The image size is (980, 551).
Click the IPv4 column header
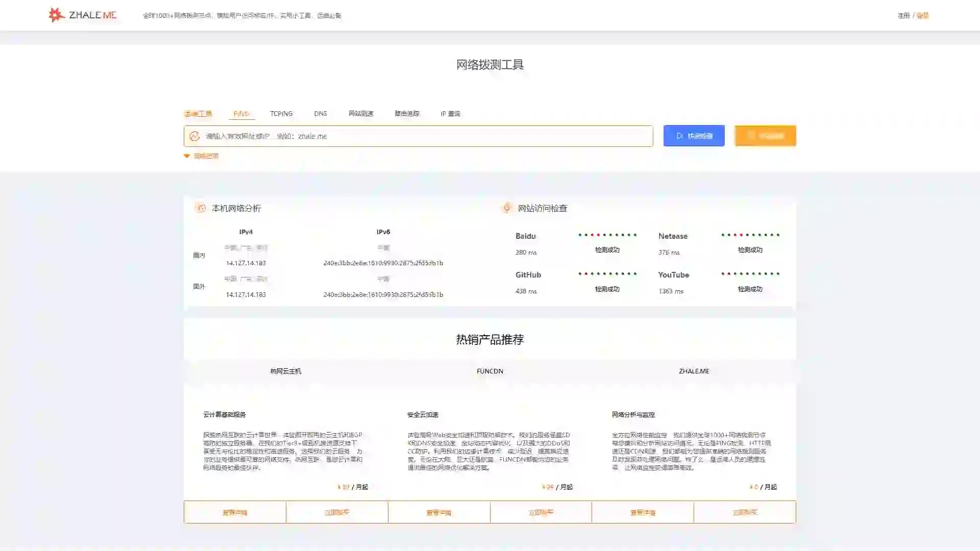click(x=246, y=232)
